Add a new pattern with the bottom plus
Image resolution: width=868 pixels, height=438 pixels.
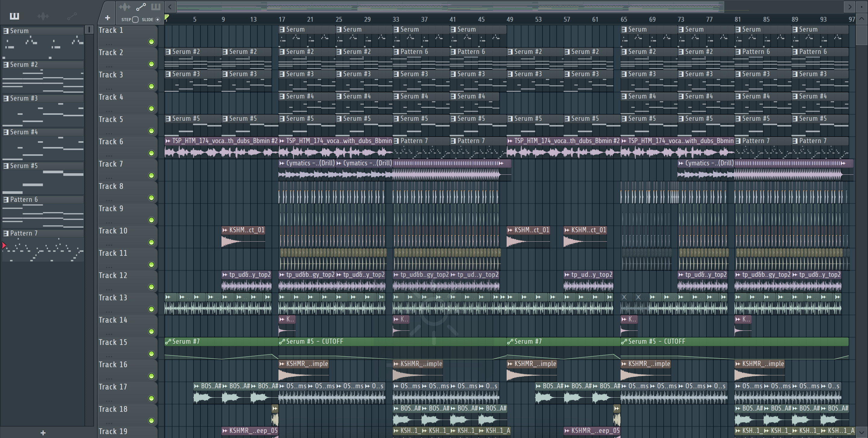43,433
